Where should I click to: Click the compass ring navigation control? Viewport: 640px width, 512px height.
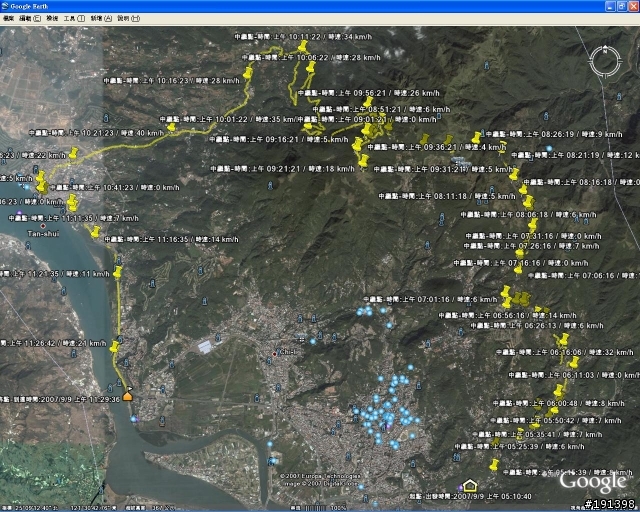pos(605,62)
